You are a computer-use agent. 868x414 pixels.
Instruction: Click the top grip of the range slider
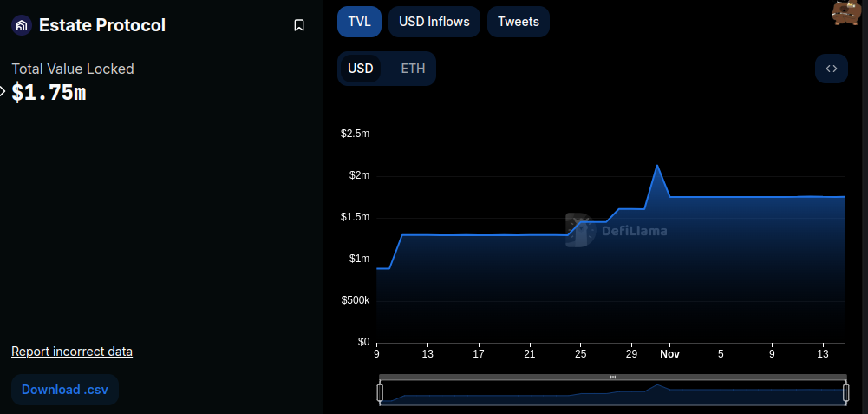613,378
